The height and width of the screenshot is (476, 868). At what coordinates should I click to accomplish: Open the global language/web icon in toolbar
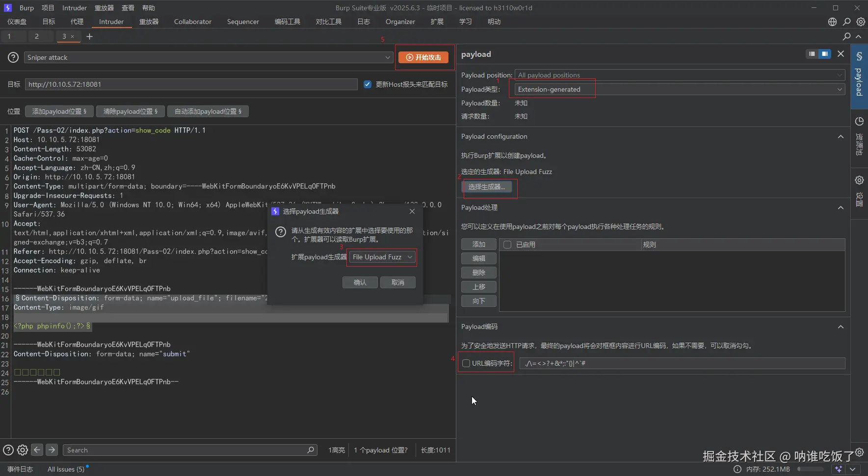tap(832, 22)
